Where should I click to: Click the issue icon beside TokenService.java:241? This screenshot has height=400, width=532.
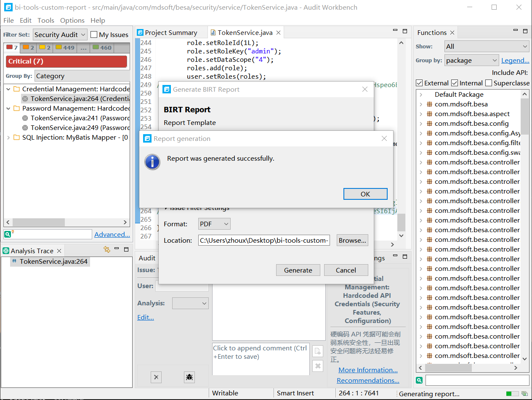coord(25,118)
